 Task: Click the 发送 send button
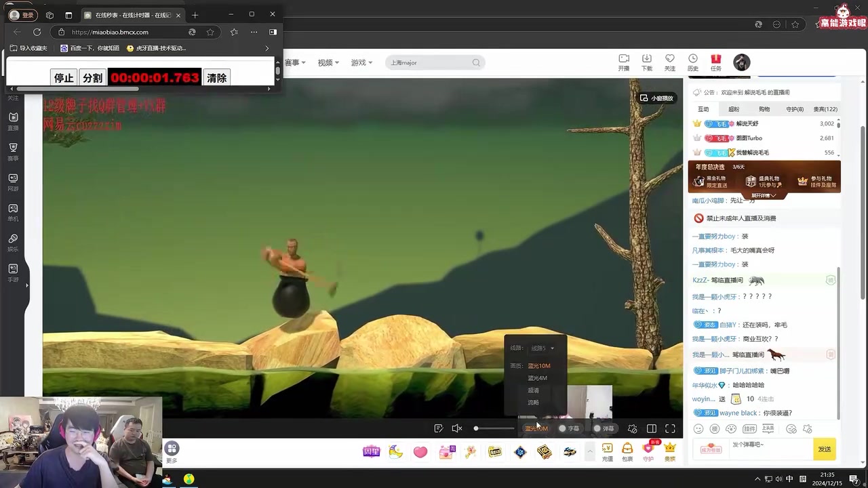(x=825, y=449)
